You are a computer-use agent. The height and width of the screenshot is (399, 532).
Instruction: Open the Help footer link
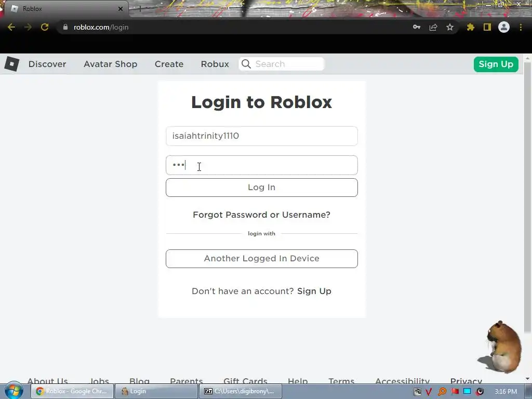pos(298,381)
